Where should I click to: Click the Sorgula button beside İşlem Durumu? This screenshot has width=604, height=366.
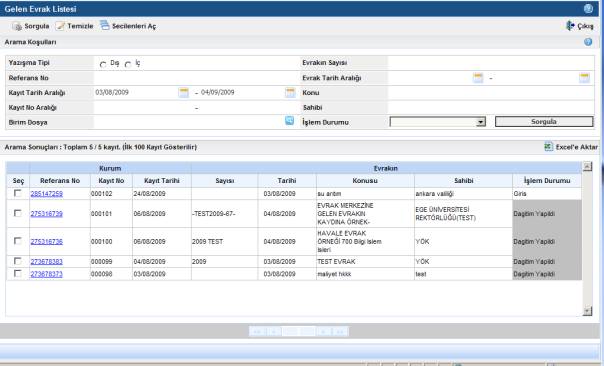coord(544,122)
